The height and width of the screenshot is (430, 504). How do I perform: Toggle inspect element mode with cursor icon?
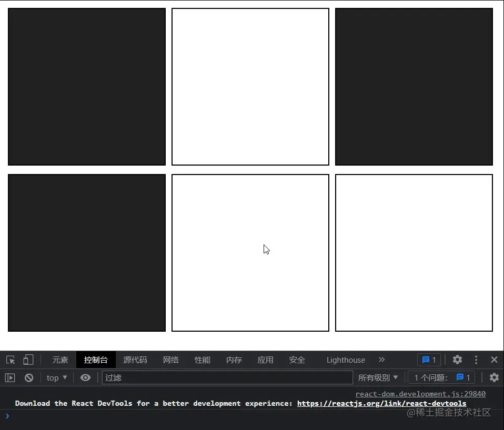[x=11, y=360]
